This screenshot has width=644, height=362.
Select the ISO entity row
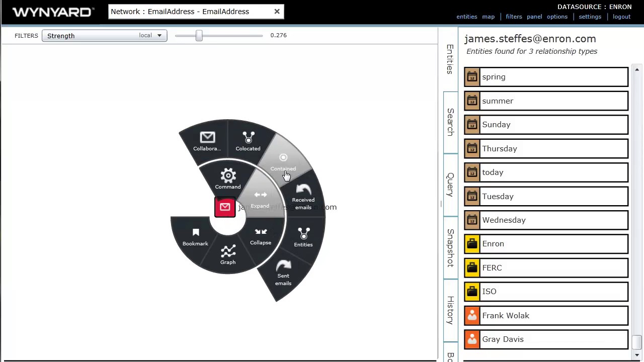tap(546, 292)
